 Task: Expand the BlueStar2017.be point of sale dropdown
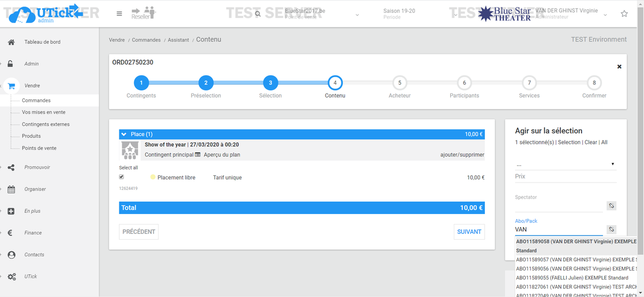coord(357,14)
